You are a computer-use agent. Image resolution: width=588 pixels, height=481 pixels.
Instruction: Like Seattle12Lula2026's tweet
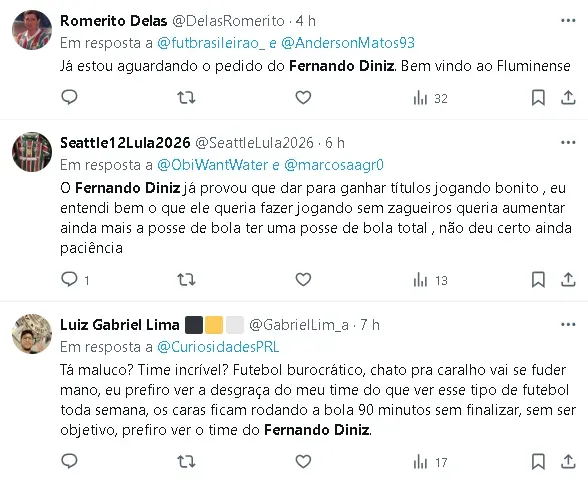pos(303,280)
